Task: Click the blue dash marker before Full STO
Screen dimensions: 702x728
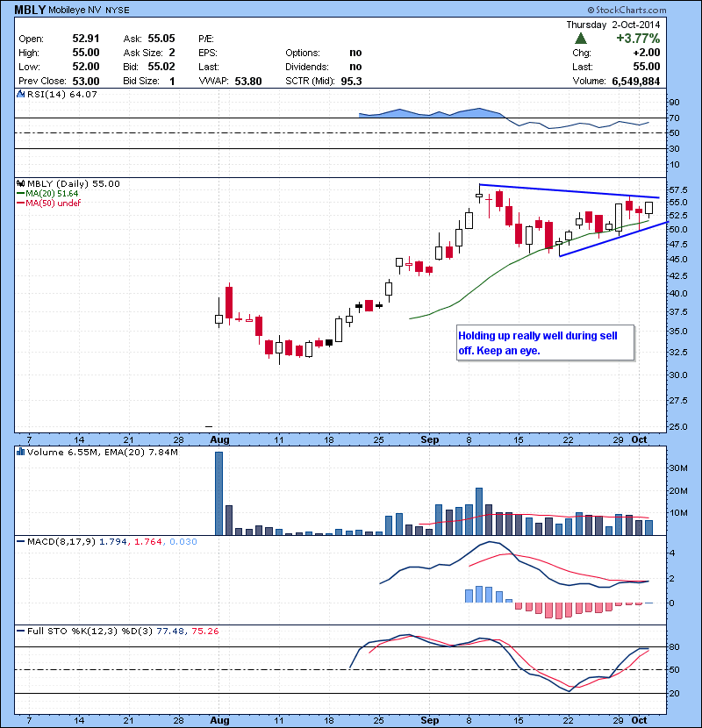Action: pyautogui.click(x=20, y=632)
